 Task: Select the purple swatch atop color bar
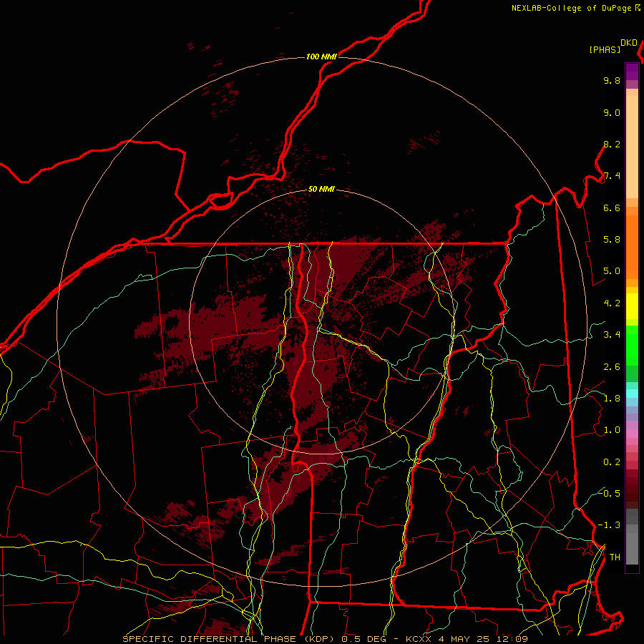click(632, 72)
